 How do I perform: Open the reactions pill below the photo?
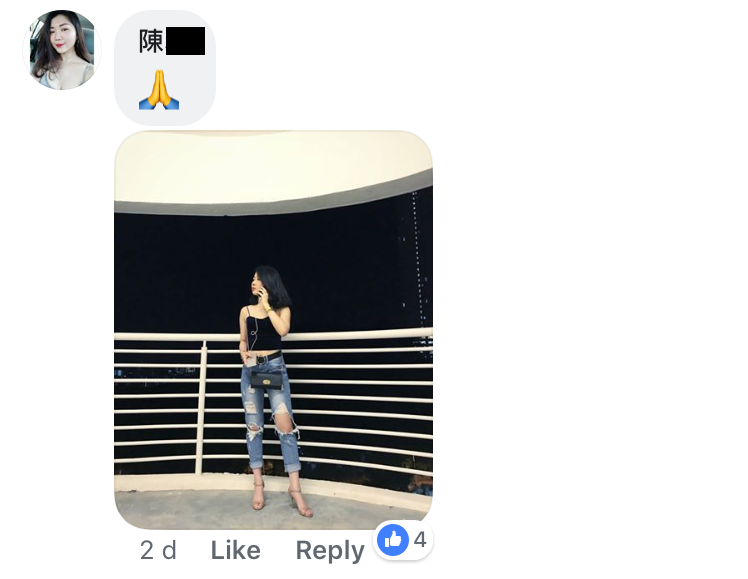pyautogui.click(x=403, y=540)
